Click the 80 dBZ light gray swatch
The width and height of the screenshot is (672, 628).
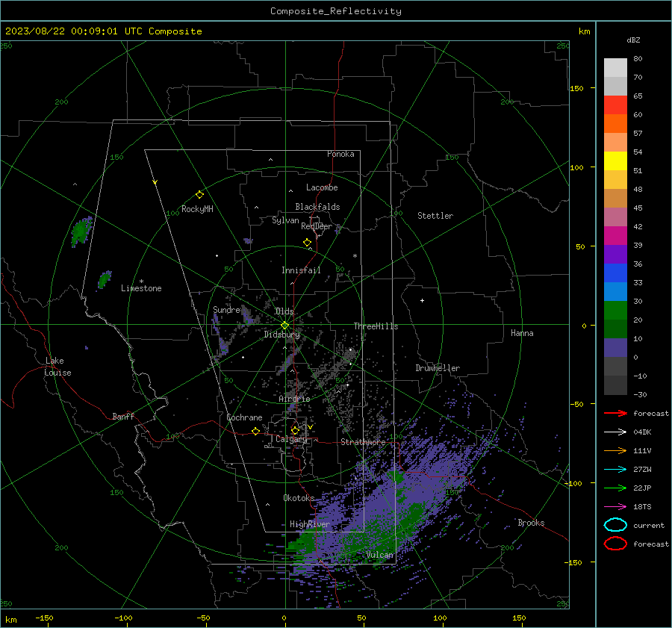coord(615,68)
